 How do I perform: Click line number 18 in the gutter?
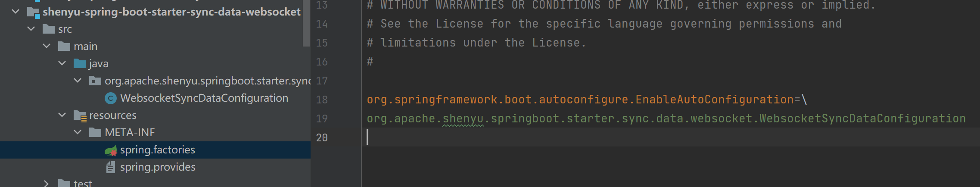pyautogui.click(x=322, y=100)
